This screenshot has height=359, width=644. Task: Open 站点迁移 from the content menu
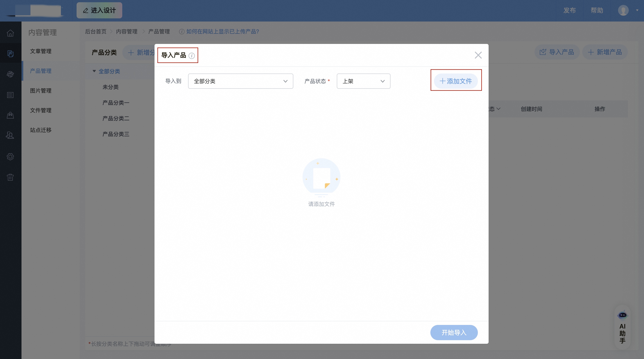click(40, 130)
